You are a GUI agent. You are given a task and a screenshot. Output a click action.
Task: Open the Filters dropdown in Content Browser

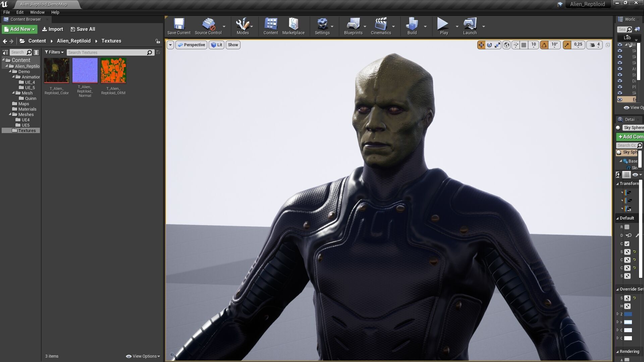click(x=54, y=52)
